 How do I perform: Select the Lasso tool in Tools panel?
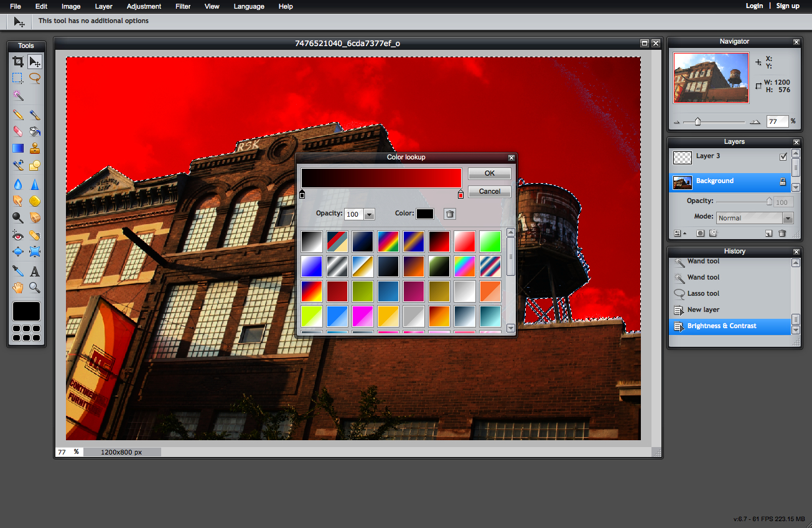35,78
